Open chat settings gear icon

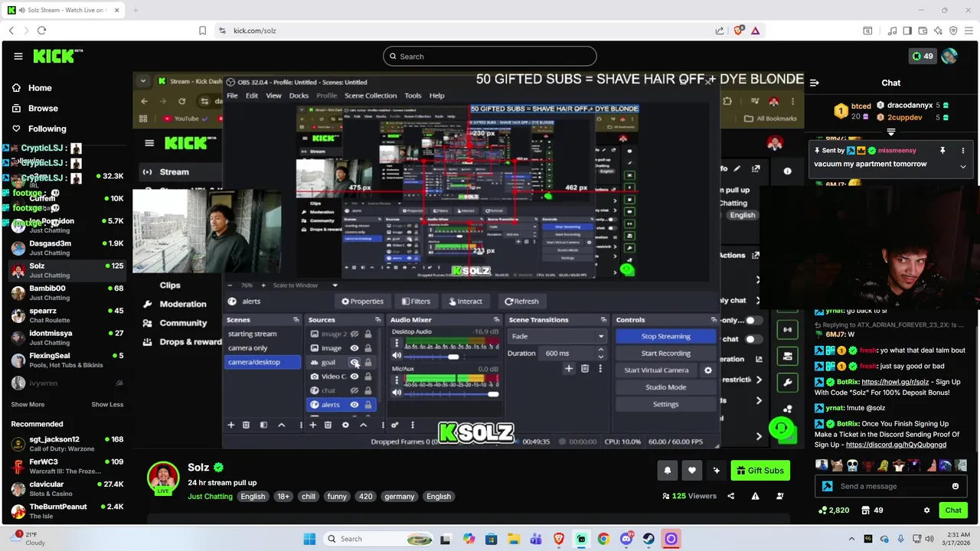(x=926, y=510)
